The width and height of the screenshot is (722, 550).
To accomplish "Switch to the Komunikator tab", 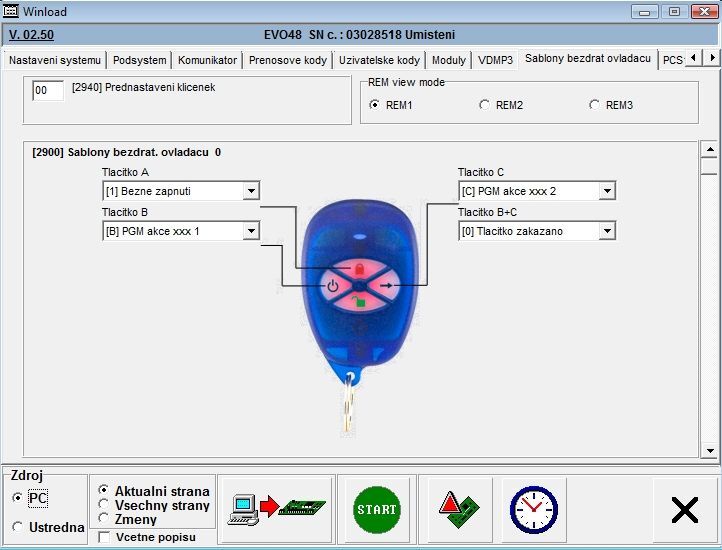I will 207,60.
